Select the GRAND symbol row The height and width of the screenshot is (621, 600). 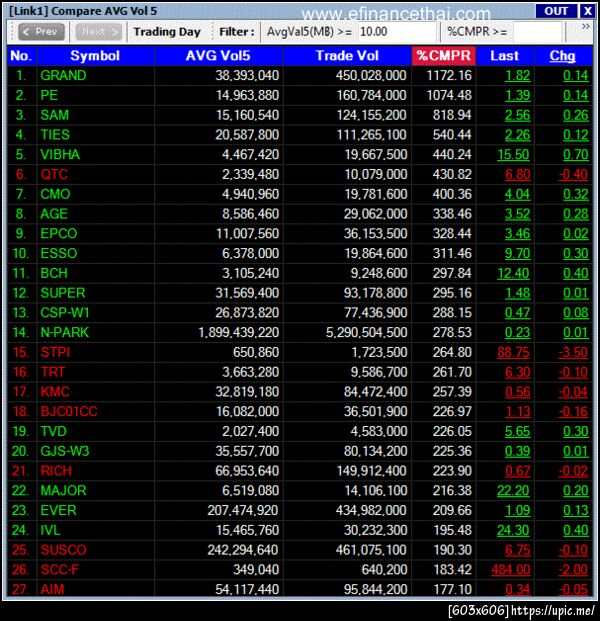pos(300,75)
